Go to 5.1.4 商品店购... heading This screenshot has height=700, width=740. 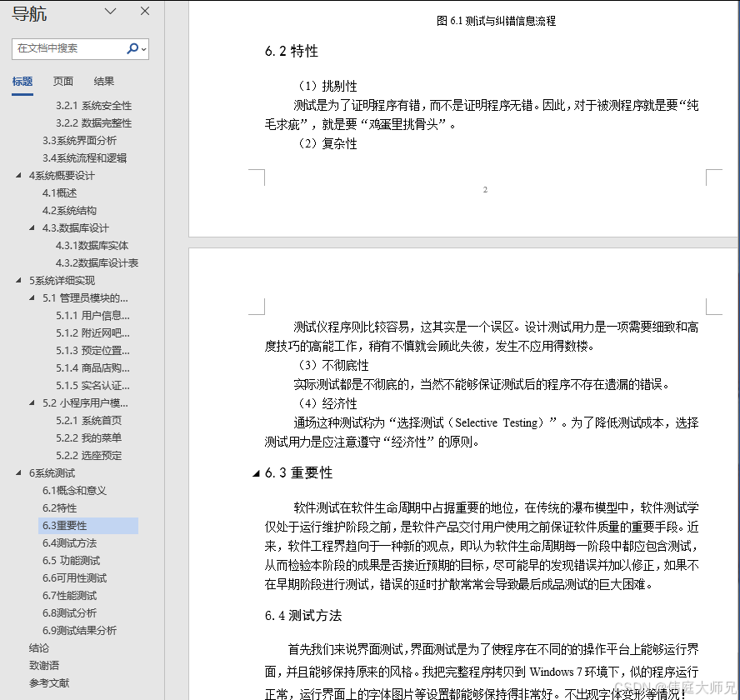[x=92, y=367]
